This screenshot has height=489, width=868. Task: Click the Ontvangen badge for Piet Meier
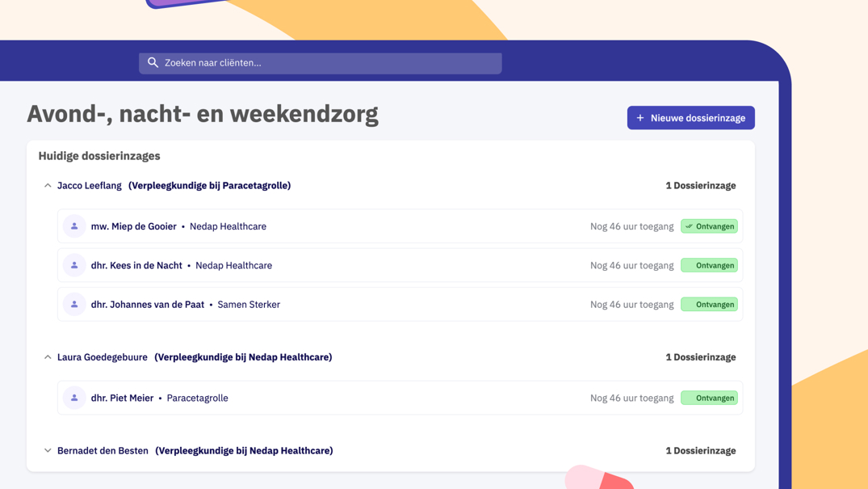point(709,398)
